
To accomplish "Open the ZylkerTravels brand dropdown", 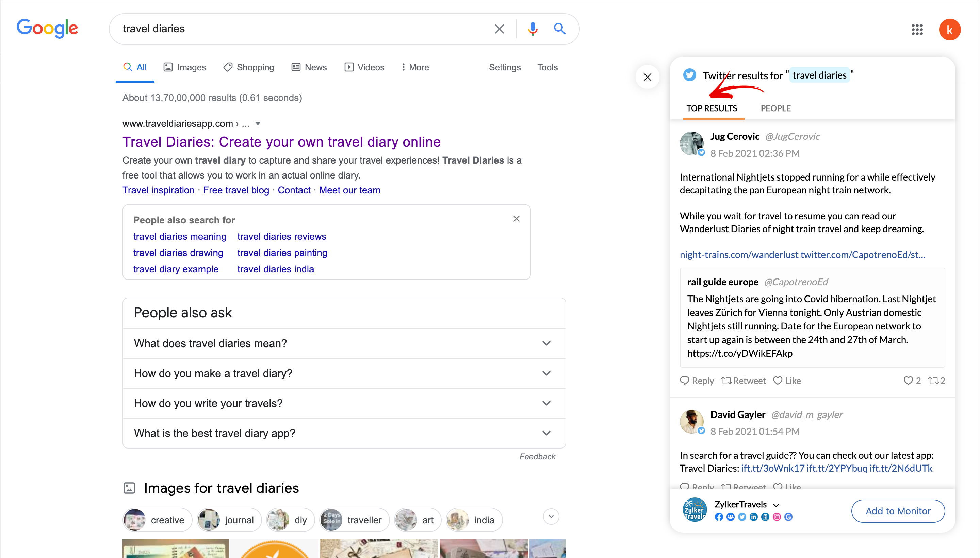I will [x=777, y=505].
